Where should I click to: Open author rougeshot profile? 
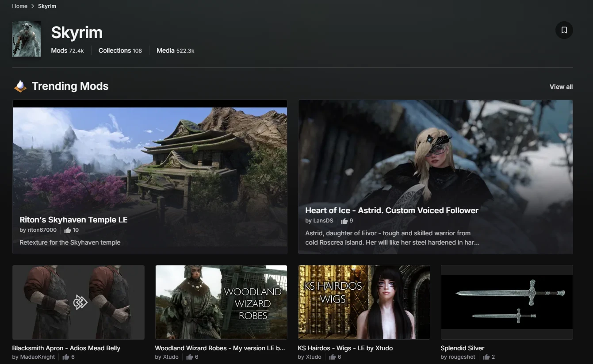(x=462, y=357)
